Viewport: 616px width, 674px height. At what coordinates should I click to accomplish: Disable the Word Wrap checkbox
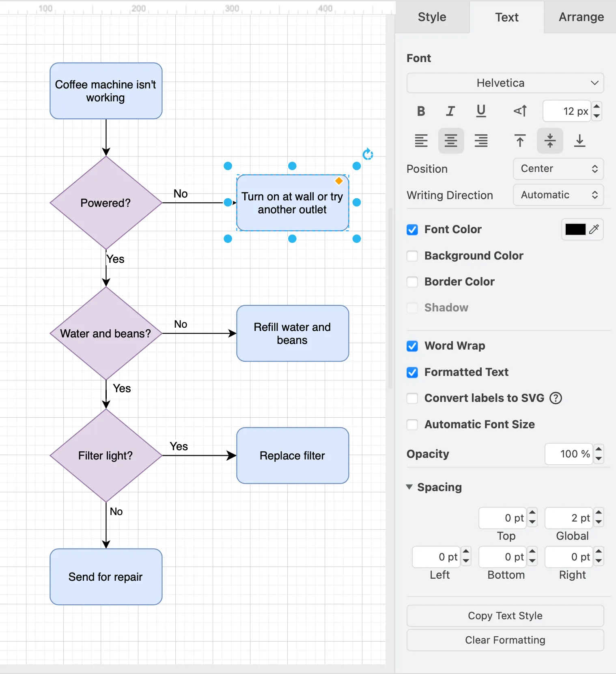click(x=412, y=346)
